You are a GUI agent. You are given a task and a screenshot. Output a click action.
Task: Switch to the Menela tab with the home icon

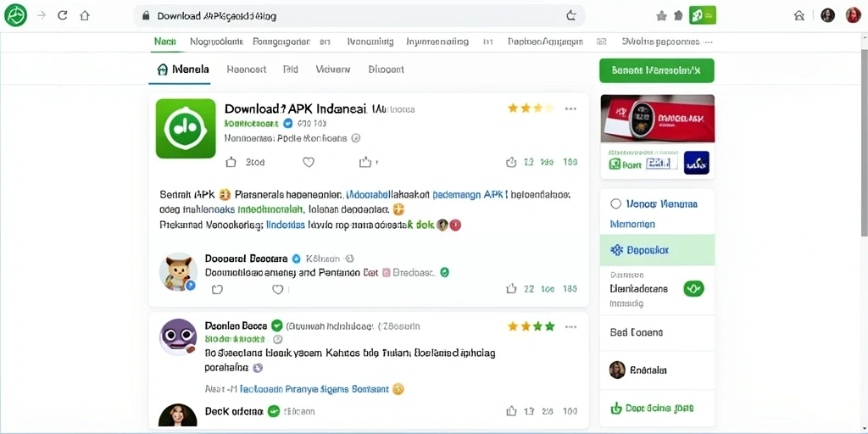tap(183, 70)
